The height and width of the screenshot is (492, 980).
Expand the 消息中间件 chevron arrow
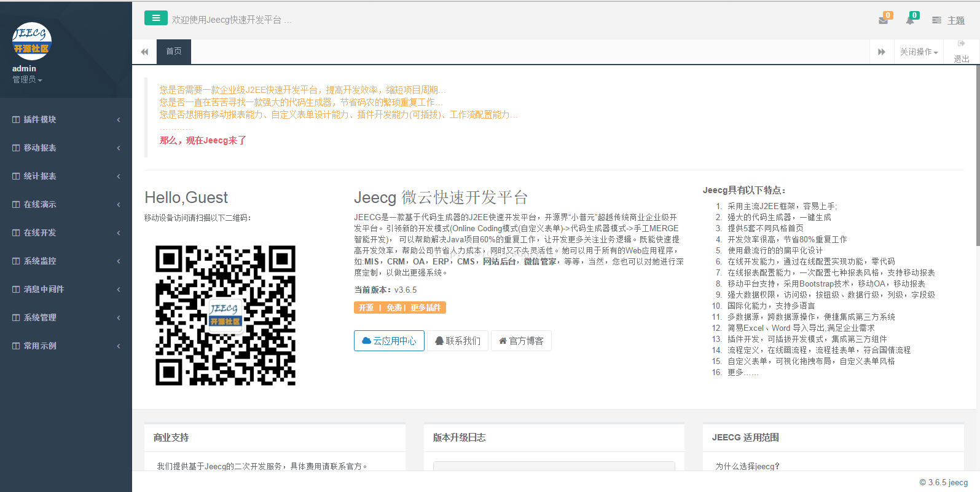pos(119,290)
